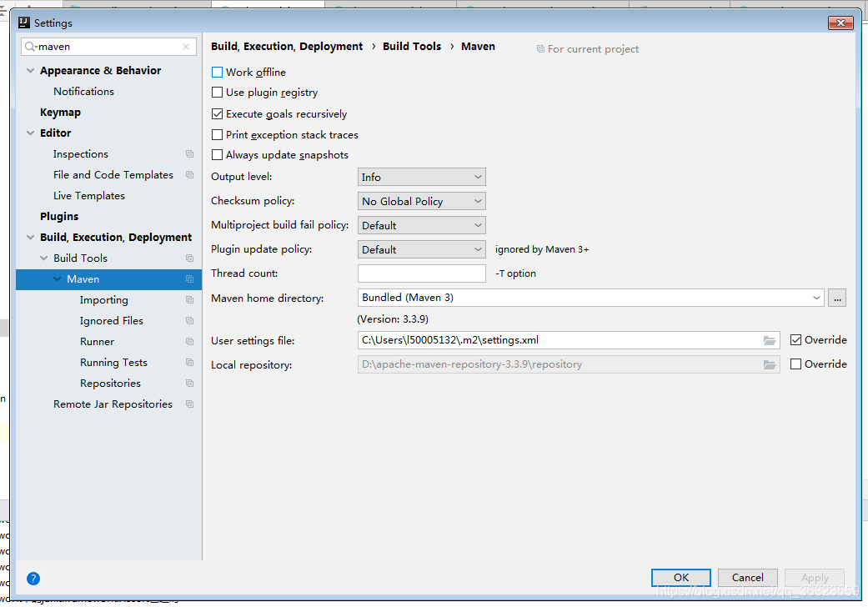This screenshot has width=868, height=607.
Task: Click Apply button
Action: click(x=815, y=578)
